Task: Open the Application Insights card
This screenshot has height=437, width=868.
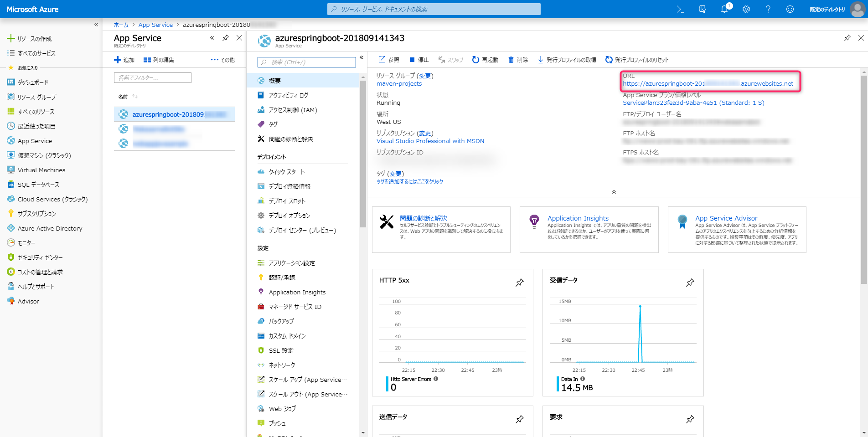Action: 589,230
